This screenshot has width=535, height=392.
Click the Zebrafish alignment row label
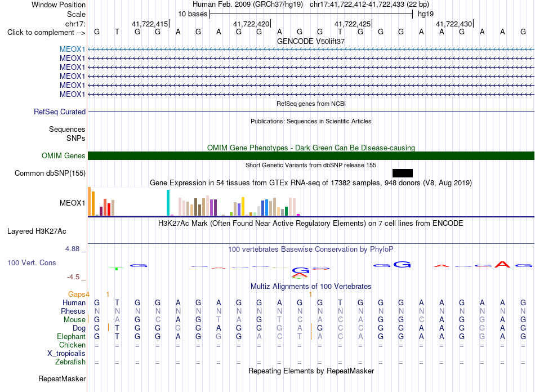70,362
